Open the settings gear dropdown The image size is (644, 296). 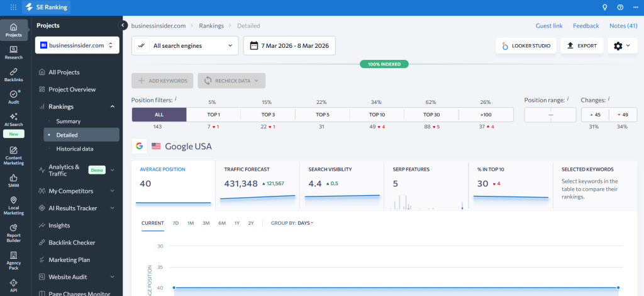click(622, 45)
